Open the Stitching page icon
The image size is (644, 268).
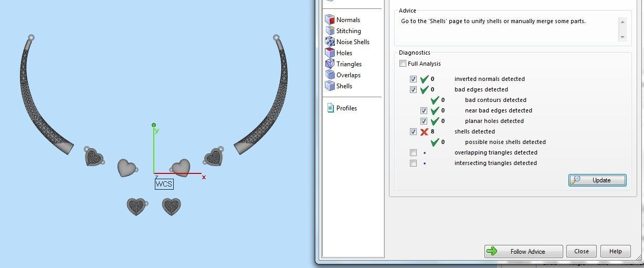pos(330,31)
